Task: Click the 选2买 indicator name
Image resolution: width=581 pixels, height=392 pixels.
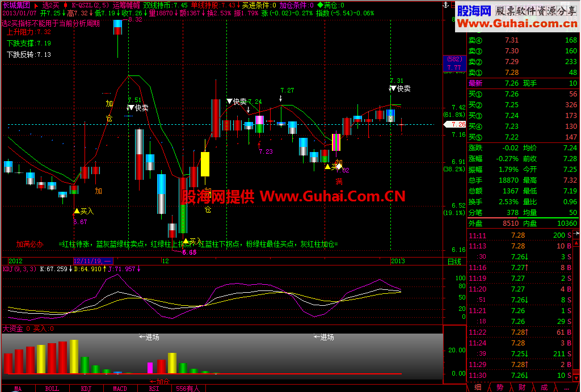Action: pyautogui.click(x=50, y=5)
